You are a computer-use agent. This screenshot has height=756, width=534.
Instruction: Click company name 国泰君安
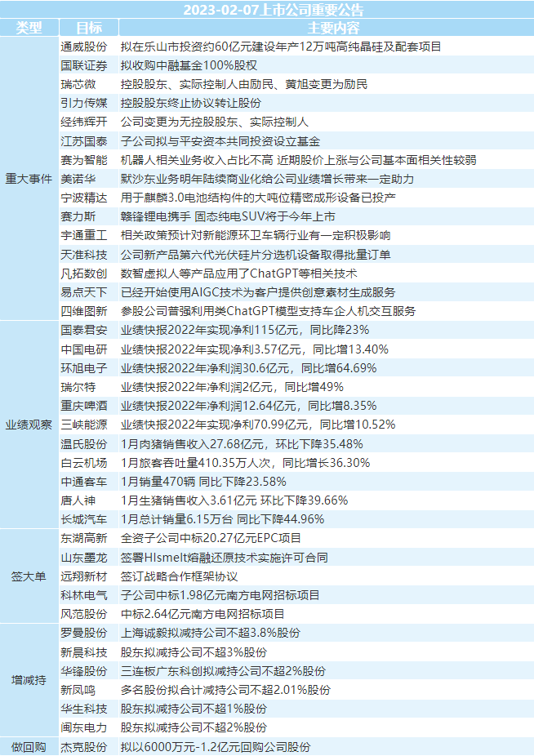pyautogui.click(x=84, y=330)
